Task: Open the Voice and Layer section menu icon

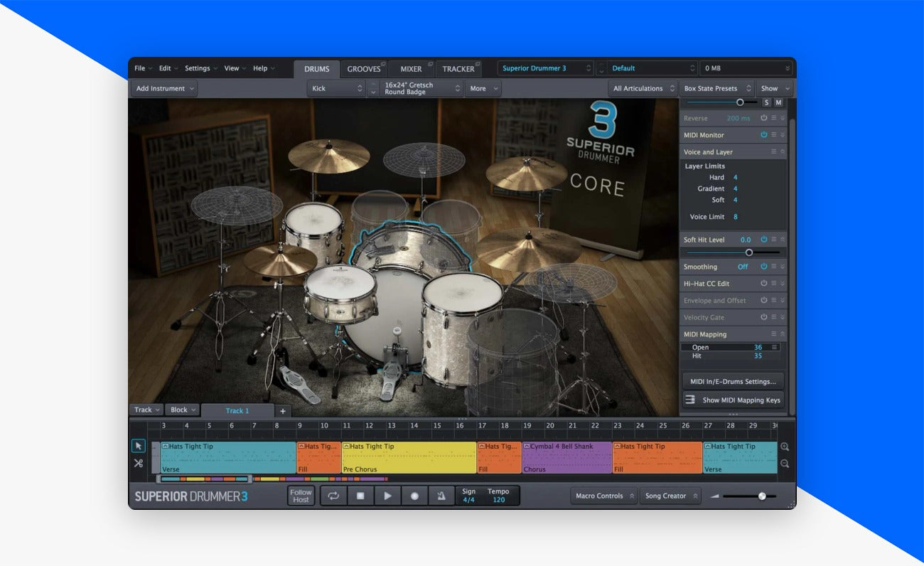Action: pos(774,152)
